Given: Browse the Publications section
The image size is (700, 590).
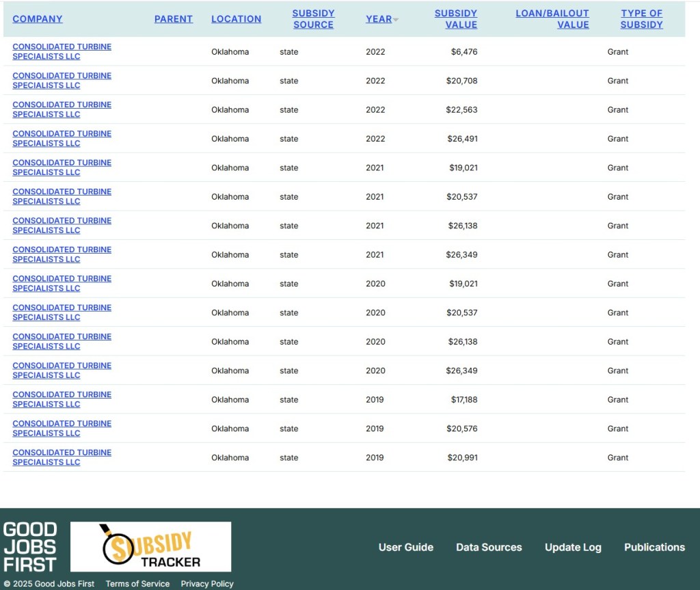Looking at the screenshot, I should tap(654, 547).
